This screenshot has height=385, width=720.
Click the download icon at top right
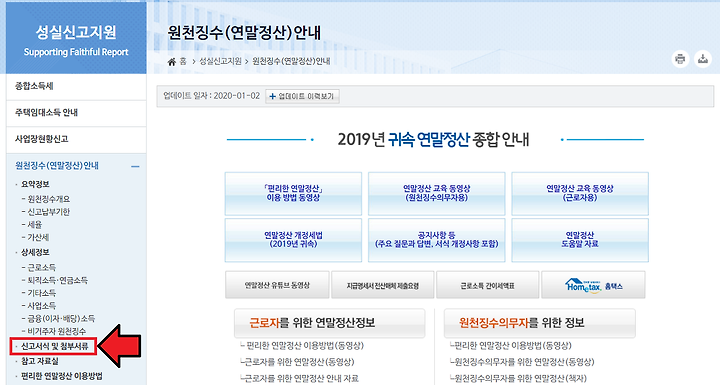pyautogui.click(x=703, y=59)
